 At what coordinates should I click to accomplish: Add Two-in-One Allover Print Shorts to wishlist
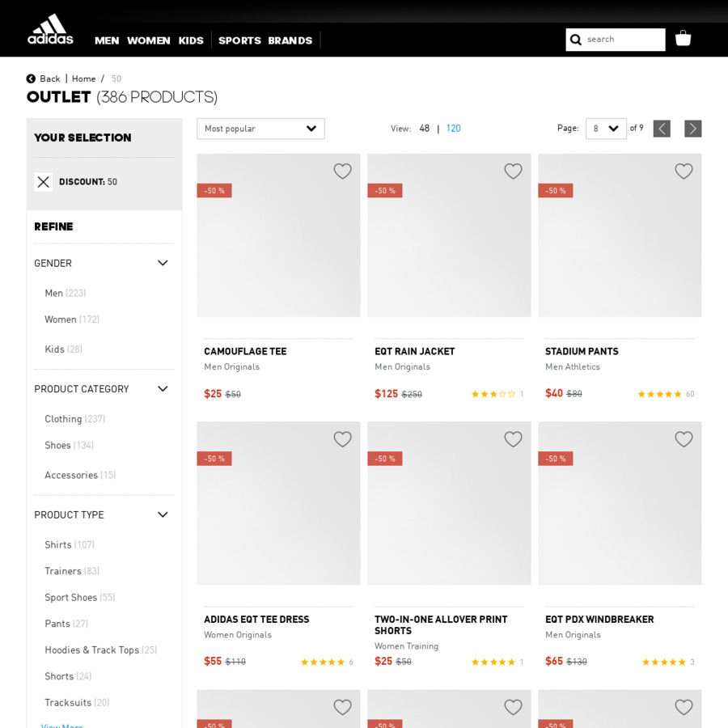pos(513,439)
